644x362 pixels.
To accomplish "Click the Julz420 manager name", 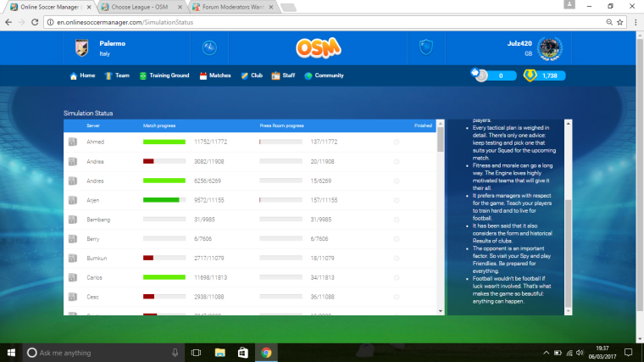I will (519, 43).
